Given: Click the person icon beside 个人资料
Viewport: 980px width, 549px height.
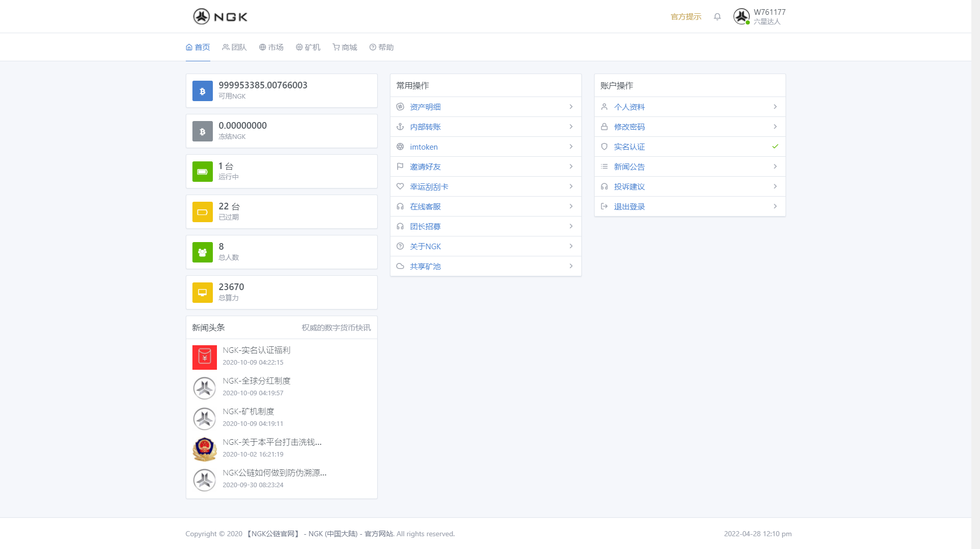Looking at the screenshot, I should point(604,107).
